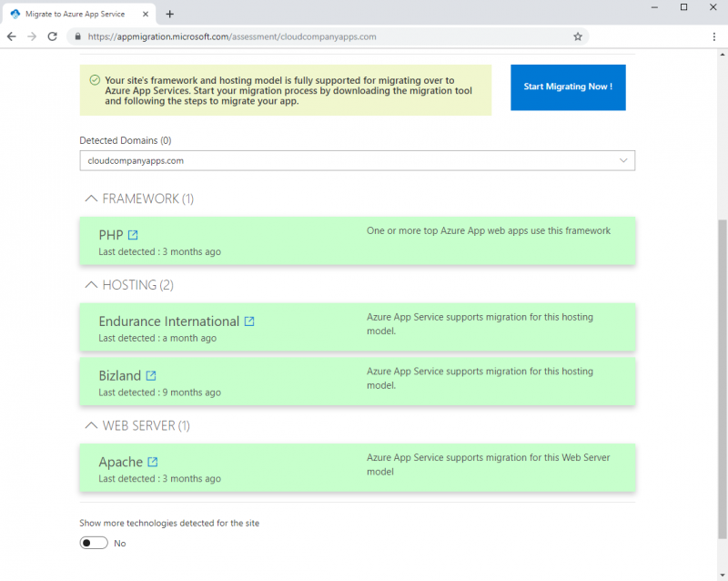Viewport: 728px width, 581px height.
Task: Bookmark the page using the star icon
Action: [x=578, y=37]
